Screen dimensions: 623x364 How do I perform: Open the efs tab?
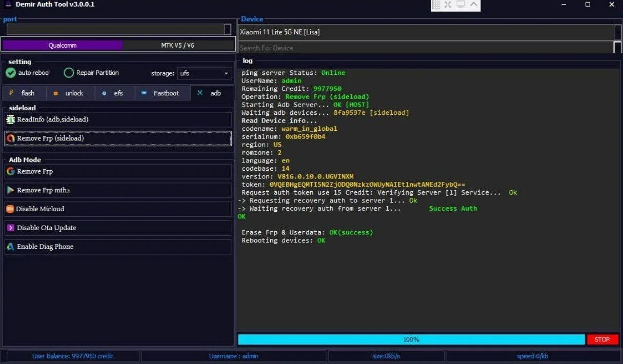click(x=115, y=93)
